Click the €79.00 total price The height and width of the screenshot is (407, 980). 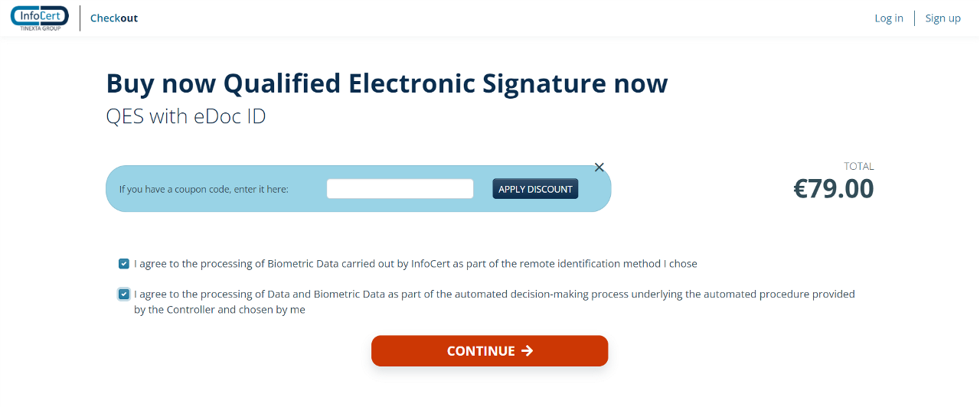tap(833, 189)
